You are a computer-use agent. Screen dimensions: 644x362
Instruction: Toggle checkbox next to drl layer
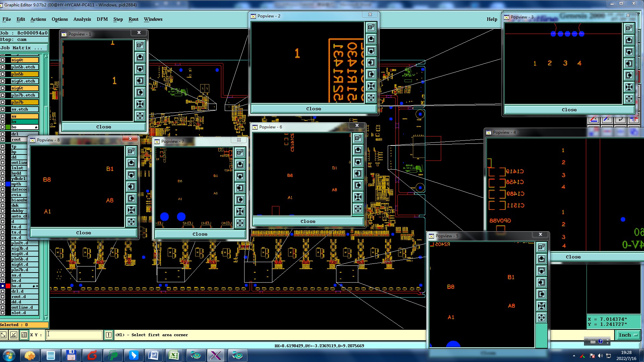pos(3,134)
